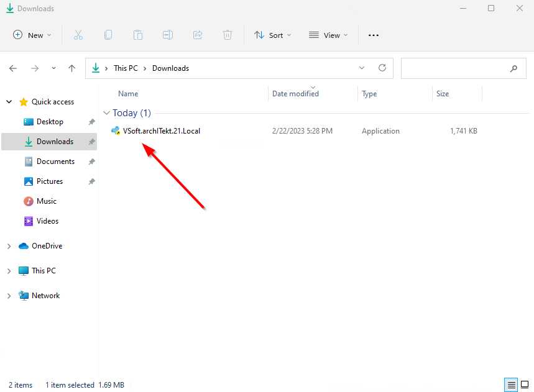The width and height of the screenshot is (534, 392).
Task: Go up one folder level
Action: pos(71,68)
